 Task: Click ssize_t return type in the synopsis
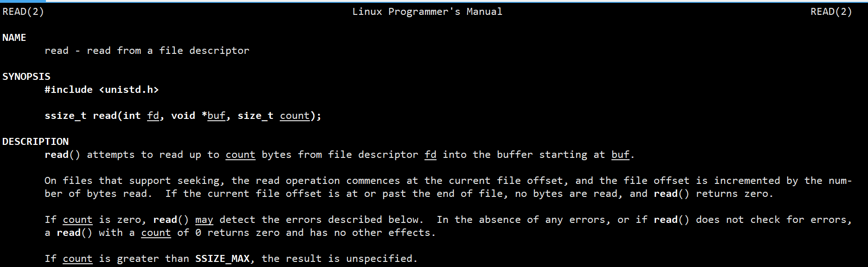click(x=65, y=116)
